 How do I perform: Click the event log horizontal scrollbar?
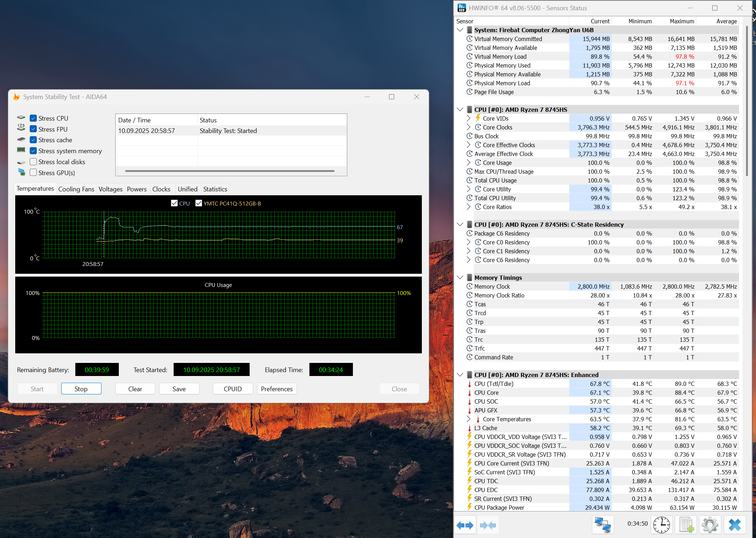tap(230, 171)
